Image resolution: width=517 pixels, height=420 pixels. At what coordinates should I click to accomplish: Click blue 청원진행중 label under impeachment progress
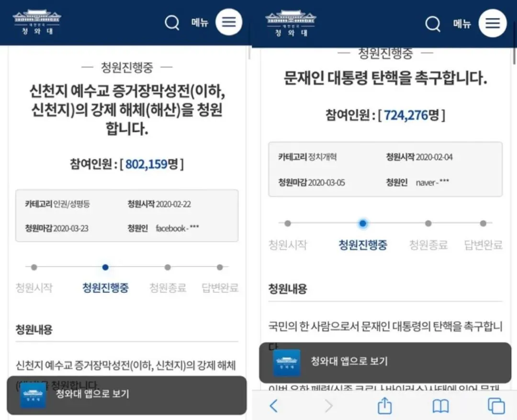point(363,245)
